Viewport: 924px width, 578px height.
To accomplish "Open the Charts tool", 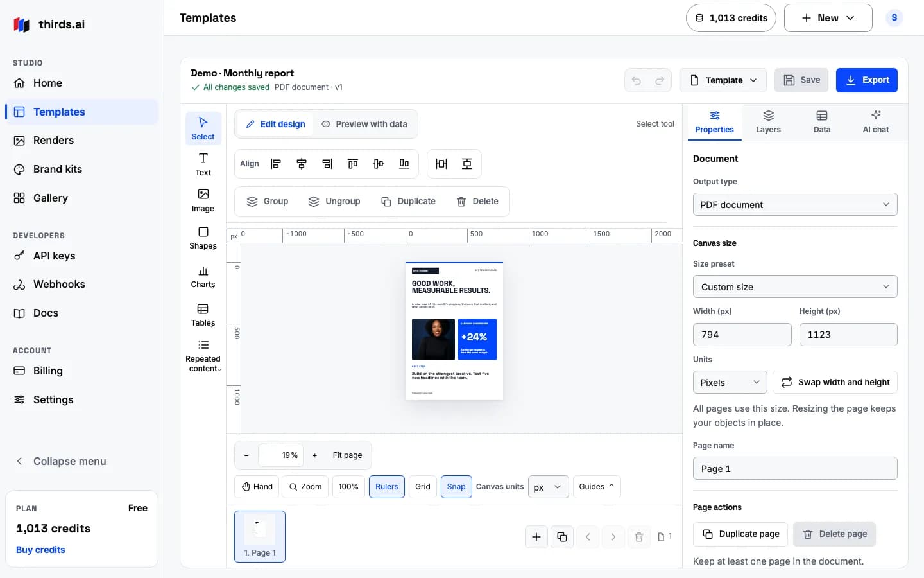I will point(203,276).
